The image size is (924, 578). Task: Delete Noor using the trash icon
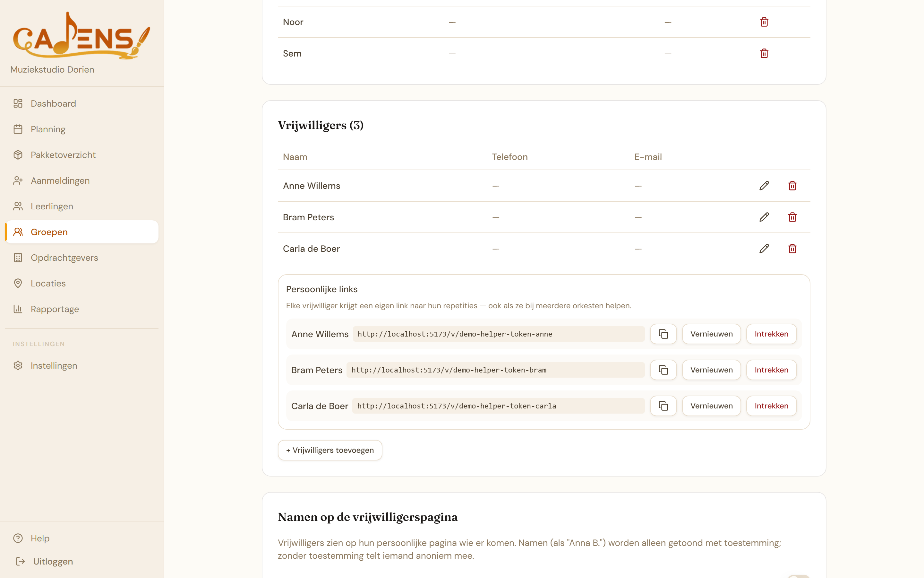[764, 22]
